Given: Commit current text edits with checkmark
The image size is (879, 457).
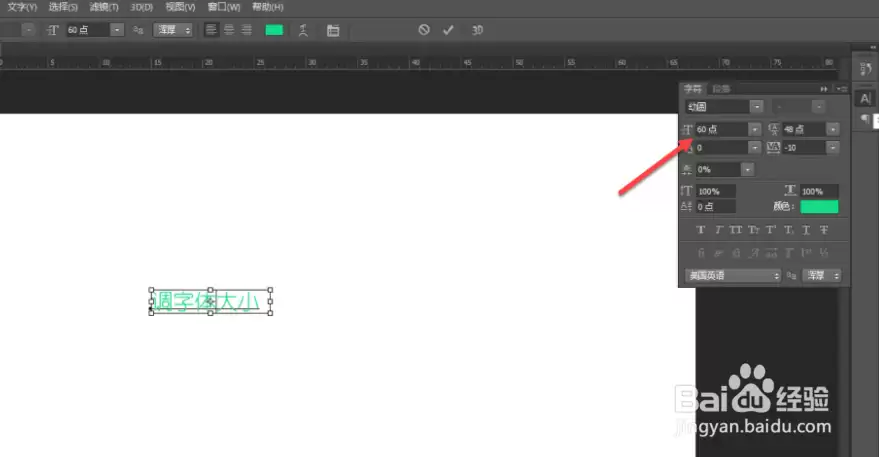Looking at the screenshot, I should (x=448, y=30).
